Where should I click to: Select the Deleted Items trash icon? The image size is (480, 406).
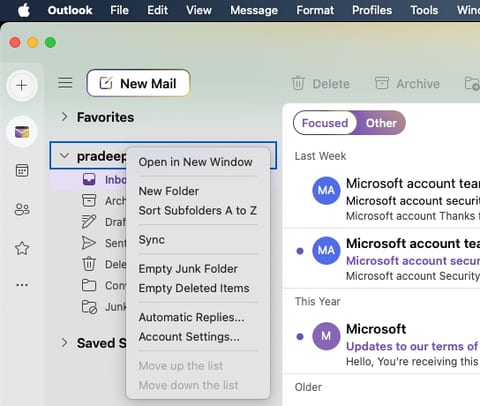click(89, 264)
